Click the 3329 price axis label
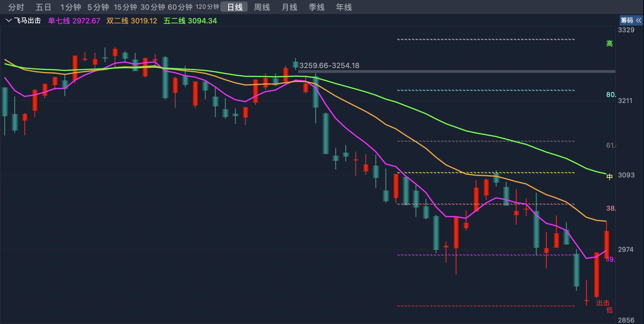This screenshot has height=324, width=644. pyautogui.click(x=626, y=30)
